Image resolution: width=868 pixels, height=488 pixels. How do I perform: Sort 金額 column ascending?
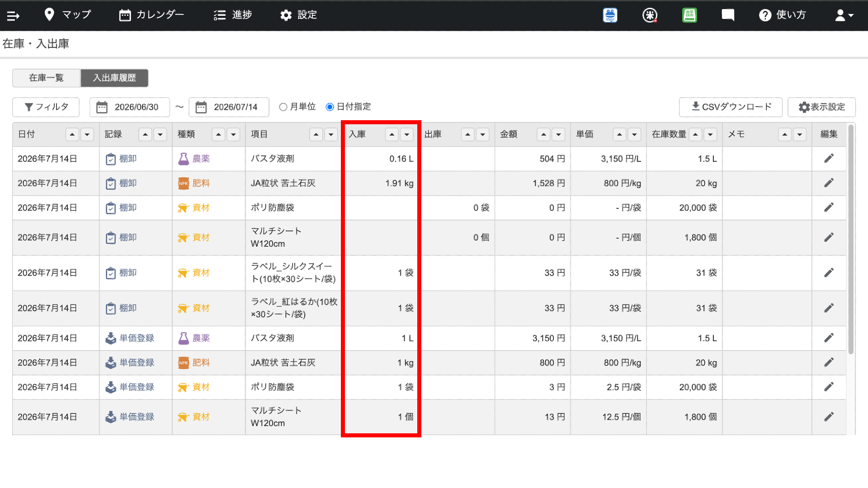click(544, 135)
